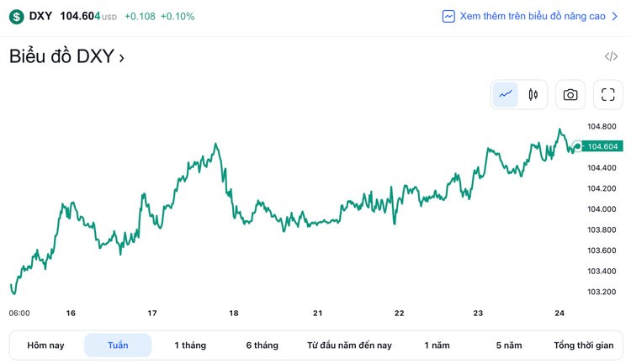Click the DXY dollar symbol logo
This screenshot has width=631, height=364.
point(16,17)
